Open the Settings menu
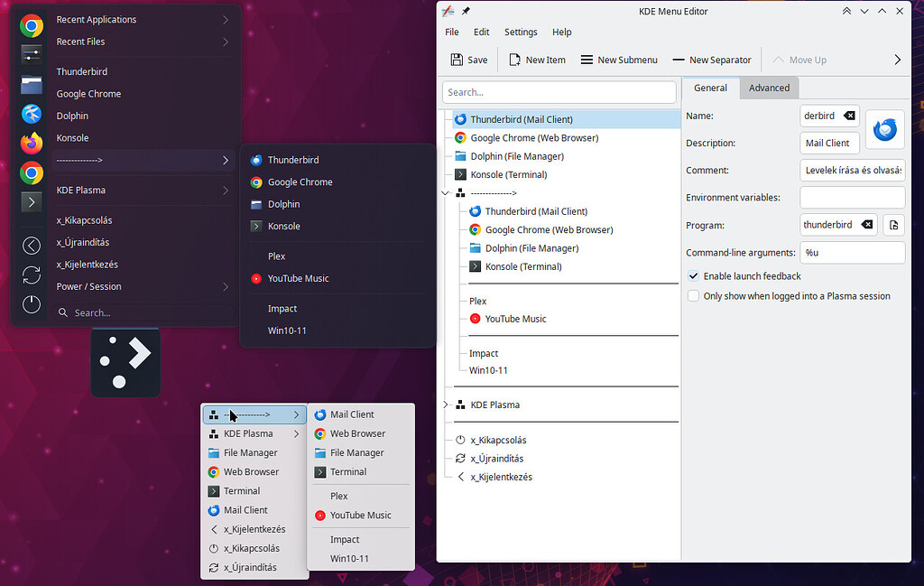Viewport: 924px width, 586px height. [x=521, y=32]
